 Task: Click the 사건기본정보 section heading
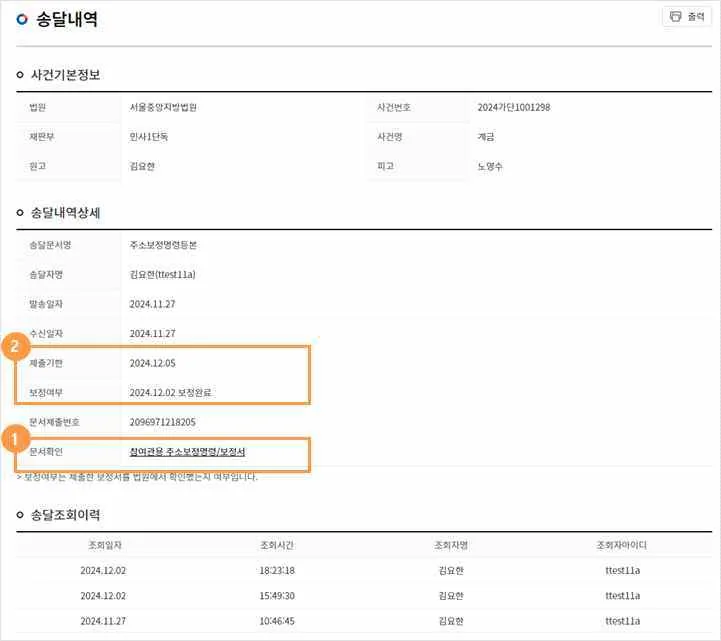pos(65,74)
